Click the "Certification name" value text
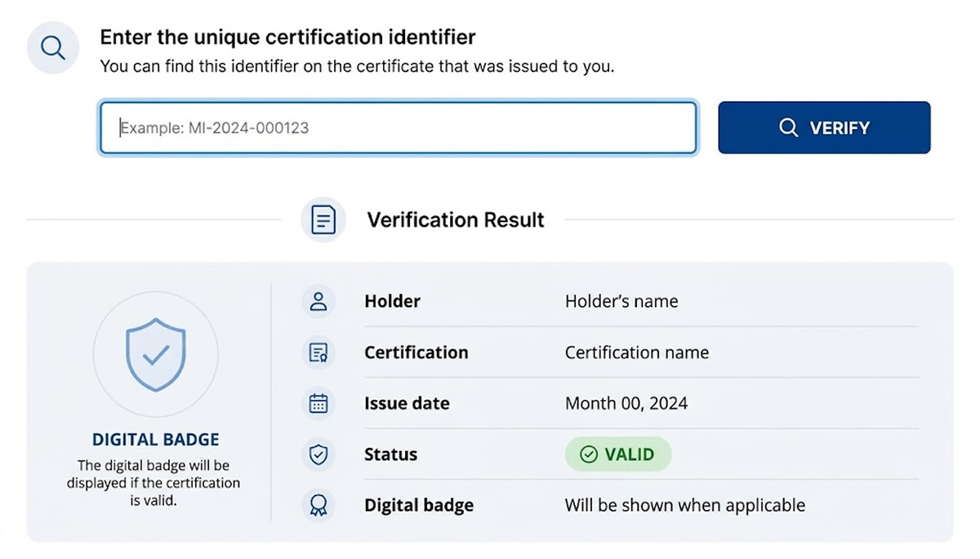 coord(637,353)
